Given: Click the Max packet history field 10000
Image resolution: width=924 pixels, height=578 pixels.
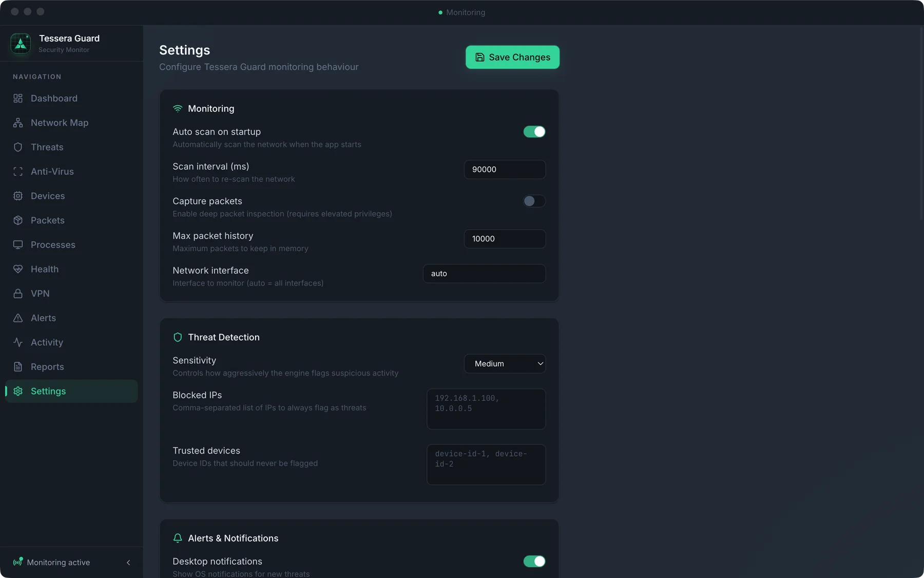Looking at the screenshot, I should click(x=505, y=239).
